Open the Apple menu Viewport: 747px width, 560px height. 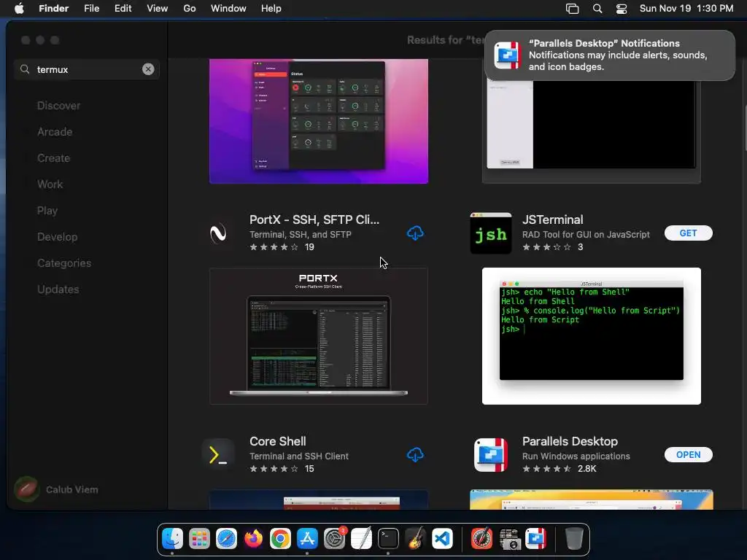tap(19, 9)
